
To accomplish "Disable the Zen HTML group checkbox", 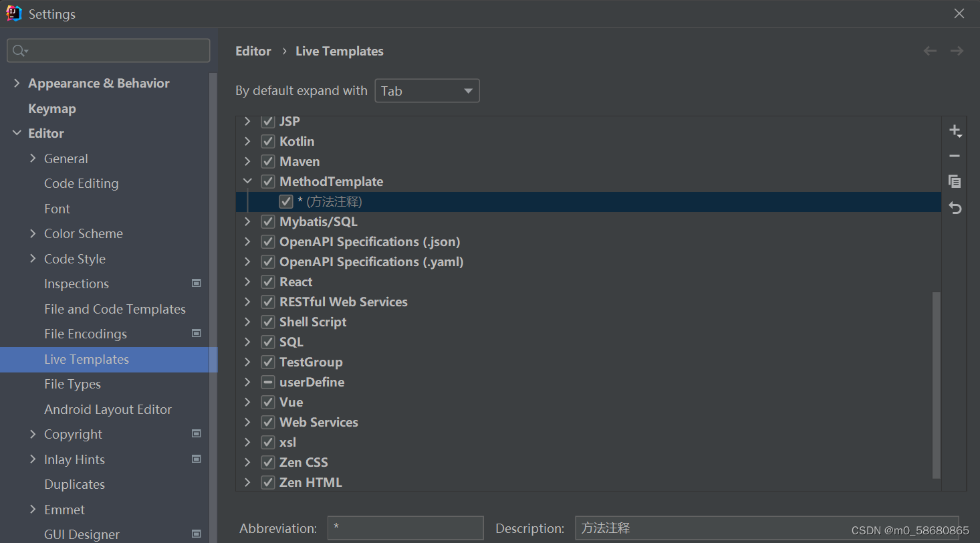I will click(268, 482).
